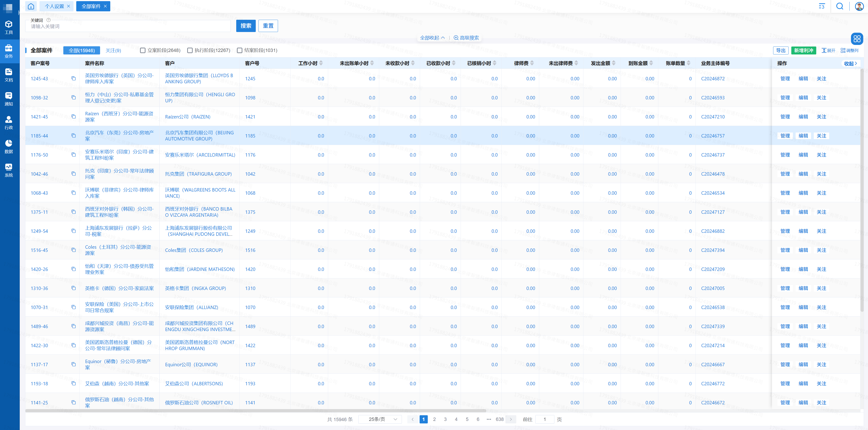868x430 pixels.
Task: Close the 全部案件 tab
Action: point(105,6)
